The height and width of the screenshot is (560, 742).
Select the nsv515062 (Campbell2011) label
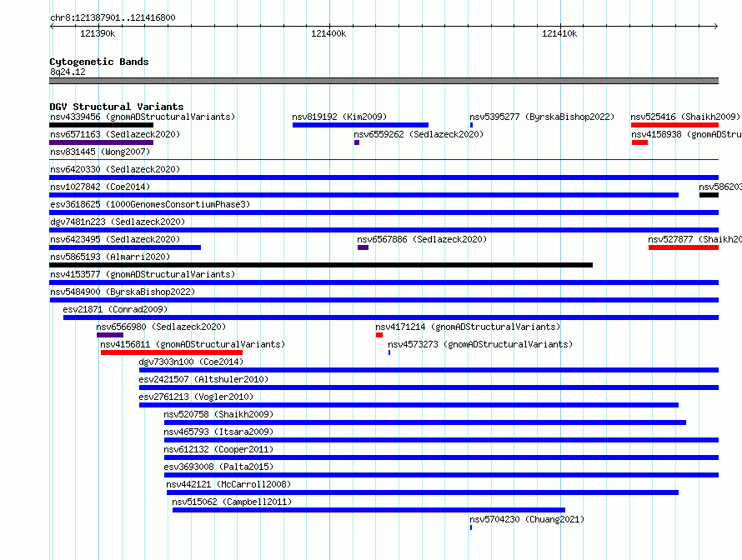232,502
